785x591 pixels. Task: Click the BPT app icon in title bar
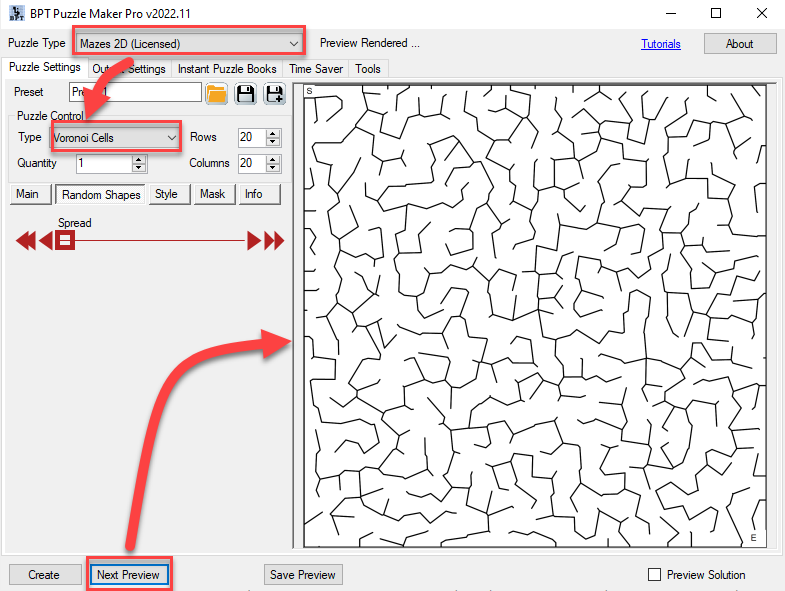click(x=16, y=13)
